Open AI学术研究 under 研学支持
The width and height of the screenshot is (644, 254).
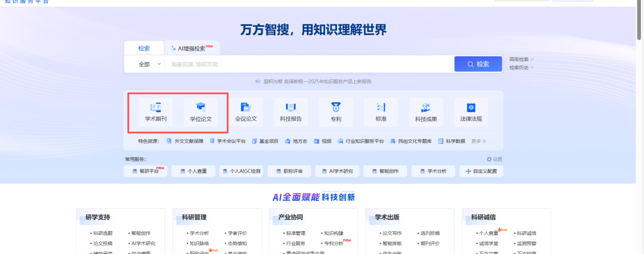point(142,243)
